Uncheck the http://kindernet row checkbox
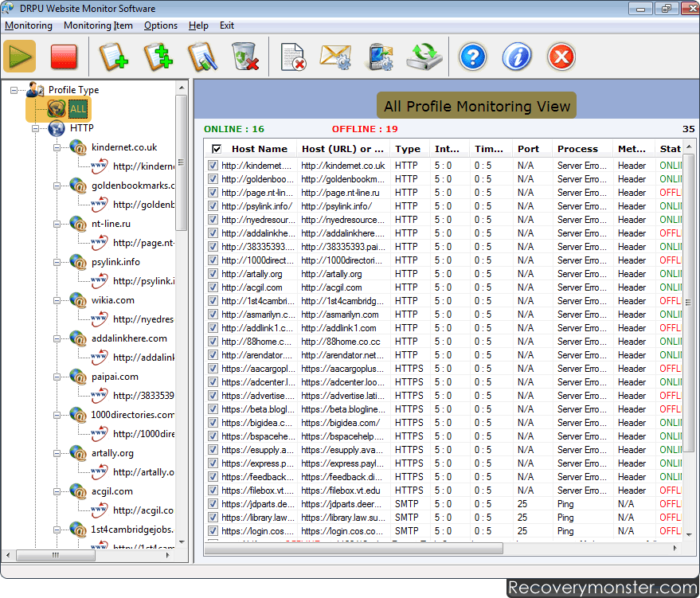The height and width of the screenshot is (598, 700). [213, 166]
